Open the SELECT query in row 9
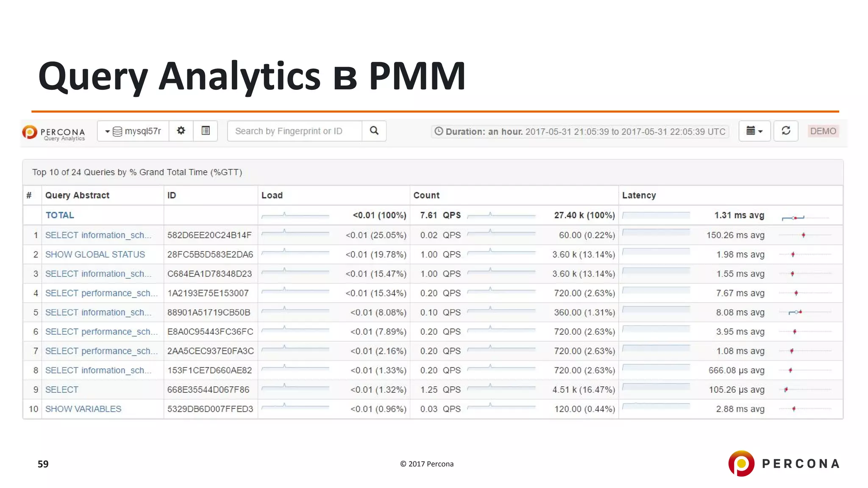868x488 pixels. click(x=62, y=390)
